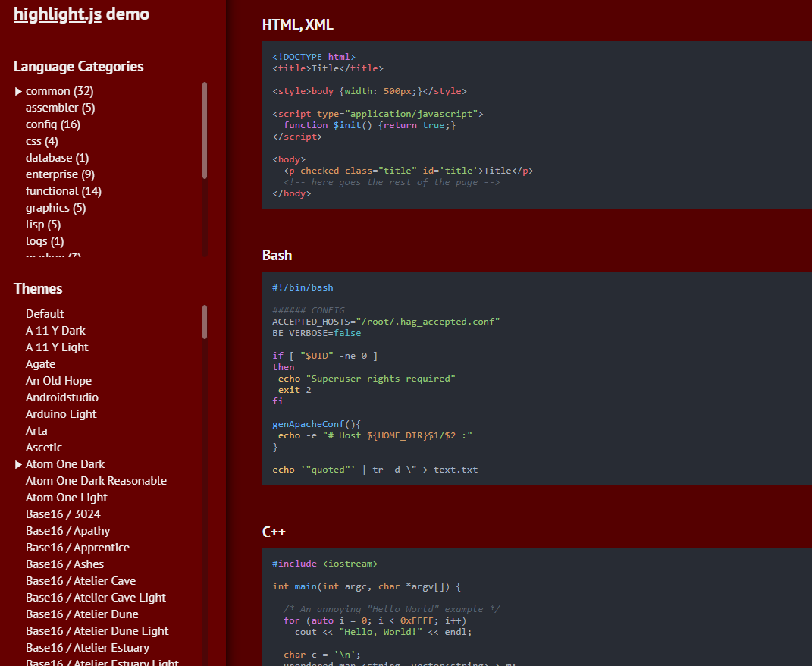Click the function $init() code line
The height and width of the screenshot is (666, 812).
point(370,125)
